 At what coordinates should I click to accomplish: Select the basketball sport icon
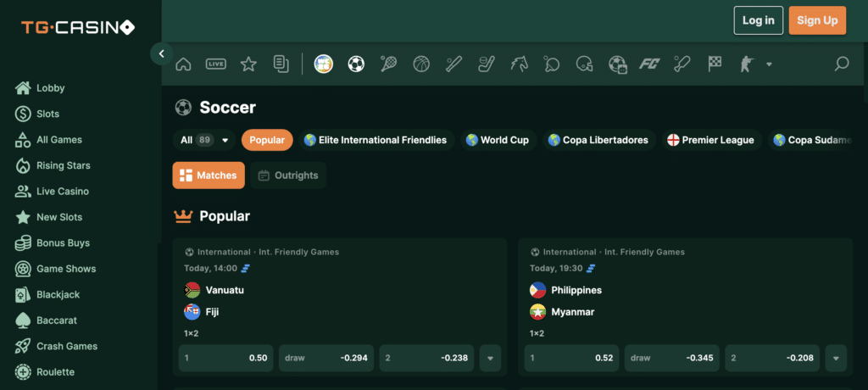(421, 64)
